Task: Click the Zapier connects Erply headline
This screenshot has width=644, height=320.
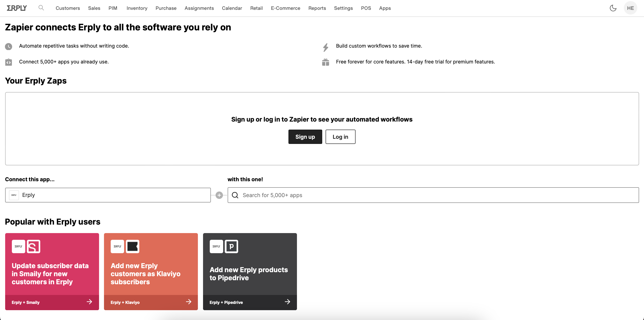Action: coord(118,27)
